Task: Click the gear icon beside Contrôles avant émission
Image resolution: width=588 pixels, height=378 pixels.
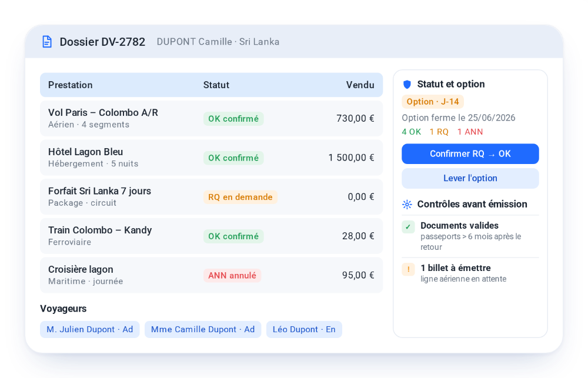Action: click(x=407, y=205)
